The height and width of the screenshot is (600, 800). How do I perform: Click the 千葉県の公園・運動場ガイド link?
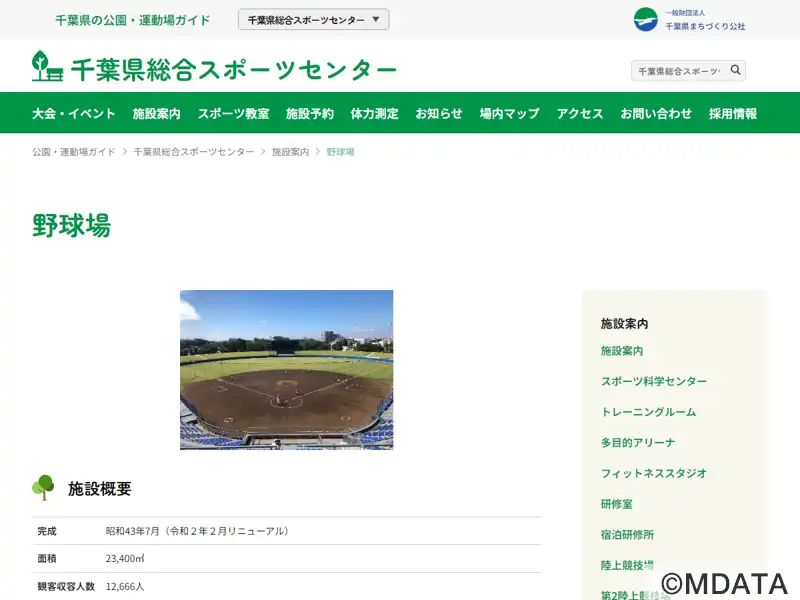(x=133, y=20)
